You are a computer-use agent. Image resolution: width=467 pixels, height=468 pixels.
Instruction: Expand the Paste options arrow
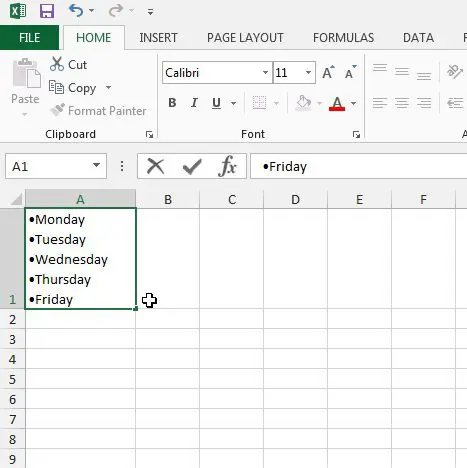(25, 114)
